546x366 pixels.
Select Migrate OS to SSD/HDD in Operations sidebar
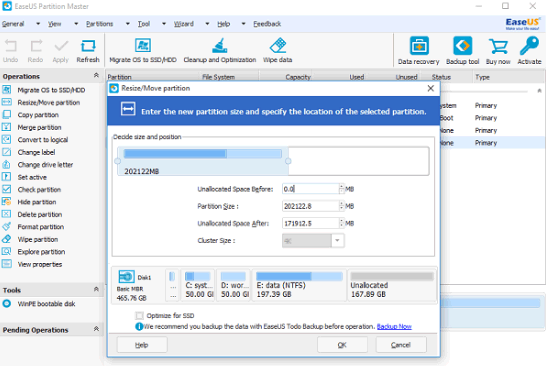pos(51,90)
